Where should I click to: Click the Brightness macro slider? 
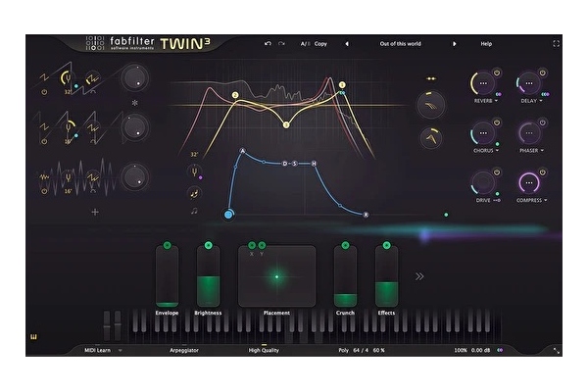(x=208, y=276)
